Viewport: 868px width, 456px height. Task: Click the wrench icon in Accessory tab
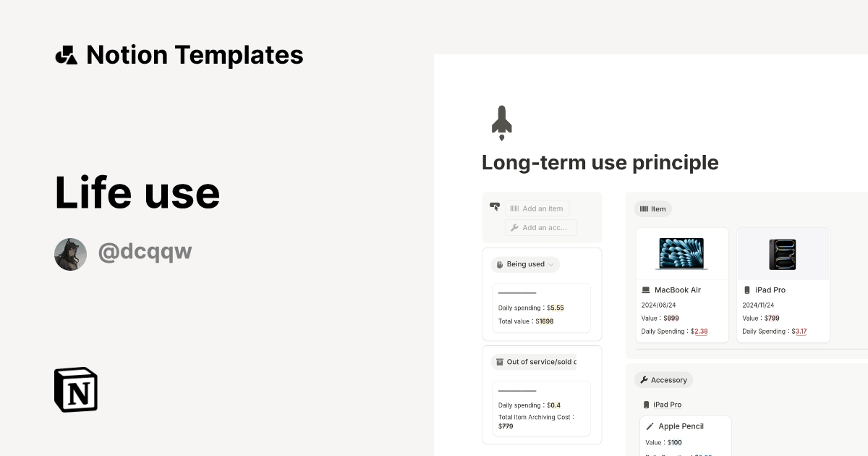pos(644,380)
